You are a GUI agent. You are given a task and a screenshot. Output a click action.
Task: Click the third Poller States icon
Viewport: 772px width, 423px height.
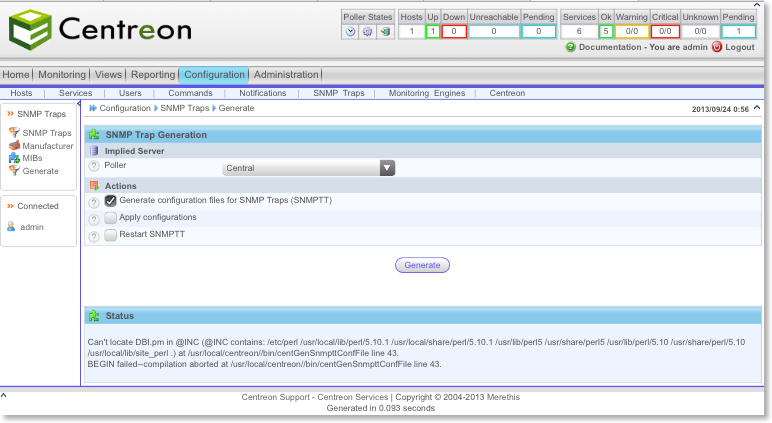tap(384, 31)
